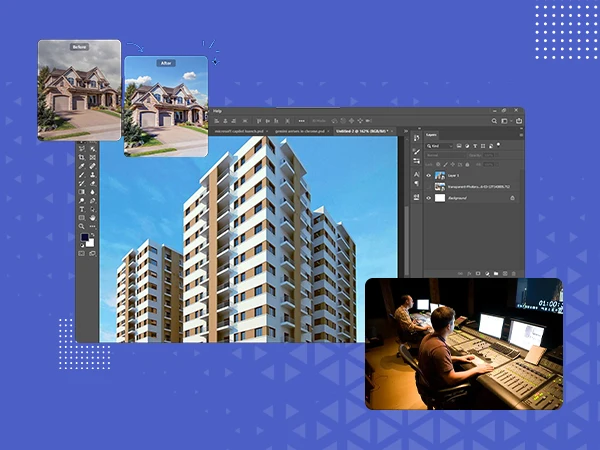Select the Pen tool
The image size is (600, 450).
93,201
